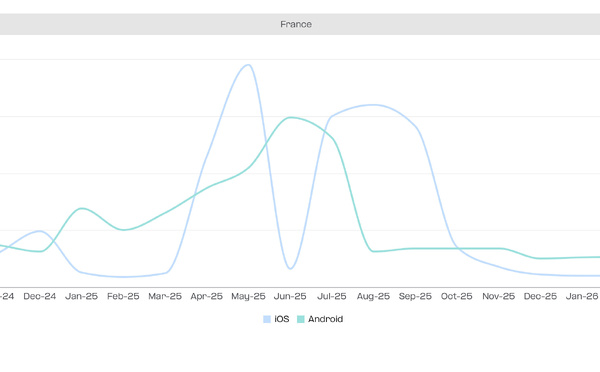
Task: Click the May-25 axis label
Action: click(248, 296)
